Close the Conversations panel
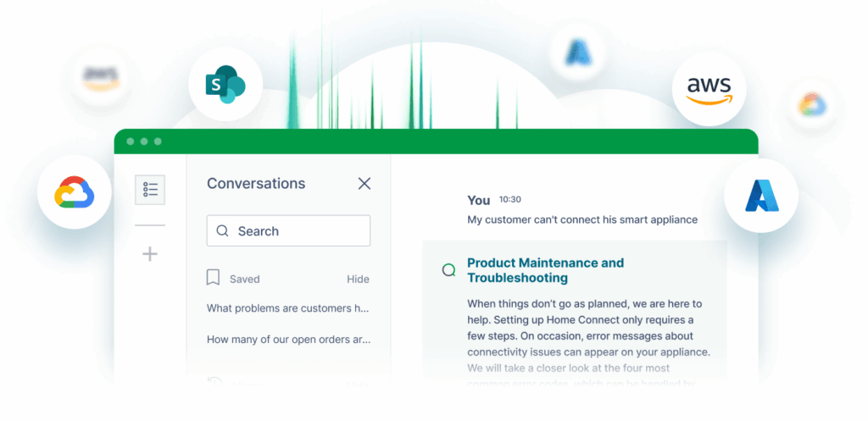The height and width of the screenshot is (421, 868). [x=364, y=184]
